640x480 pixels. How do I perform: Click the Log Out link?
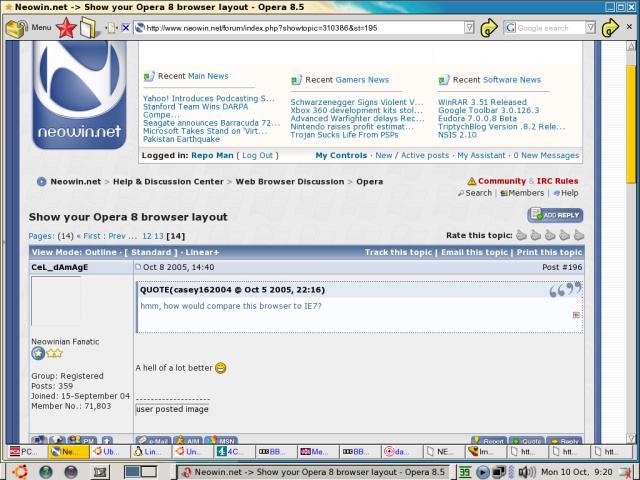257,156
